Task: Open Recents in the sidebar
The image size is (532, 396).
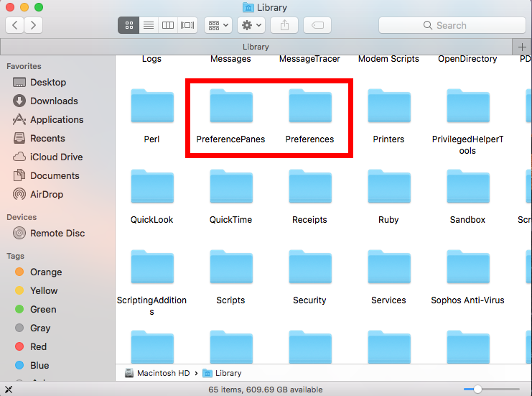Action: click(39, 138)
